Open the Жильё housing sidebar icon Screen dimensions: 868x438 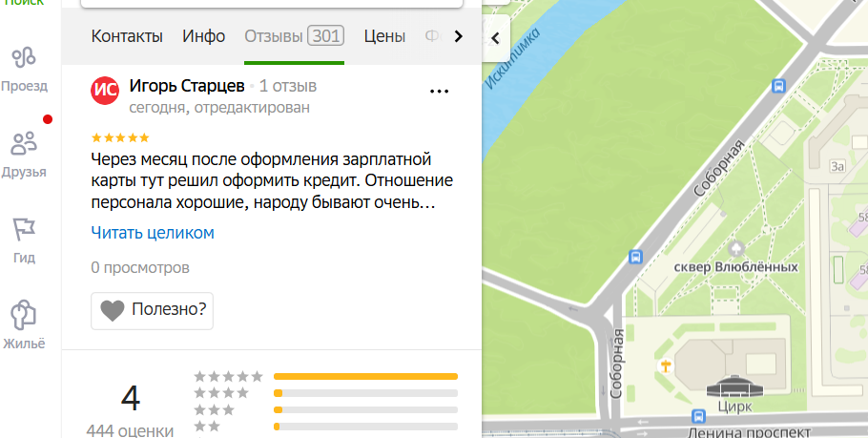tap(24, 325)
